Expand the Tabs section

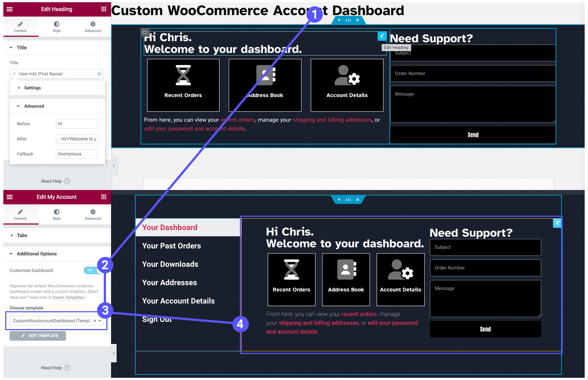pos(57,235)
